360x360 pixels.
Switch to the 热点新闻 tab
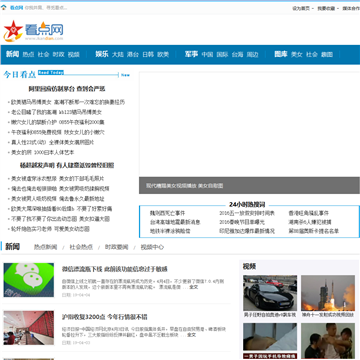coord(46,247)
